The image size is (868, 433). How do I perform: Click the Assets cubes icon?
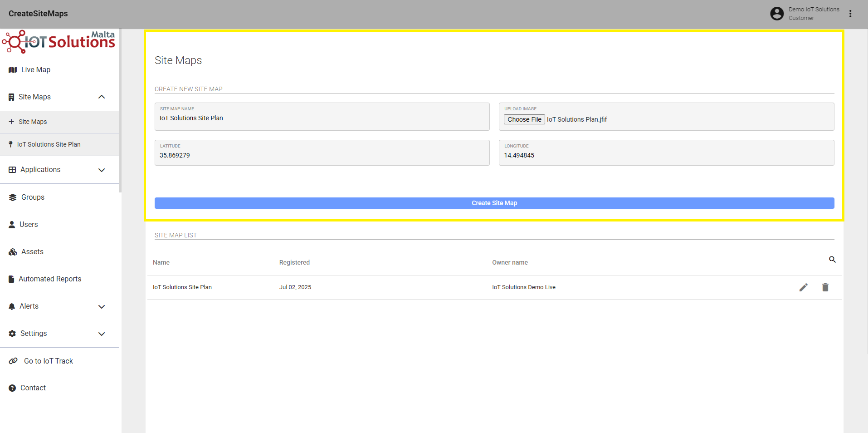[13, 252]
